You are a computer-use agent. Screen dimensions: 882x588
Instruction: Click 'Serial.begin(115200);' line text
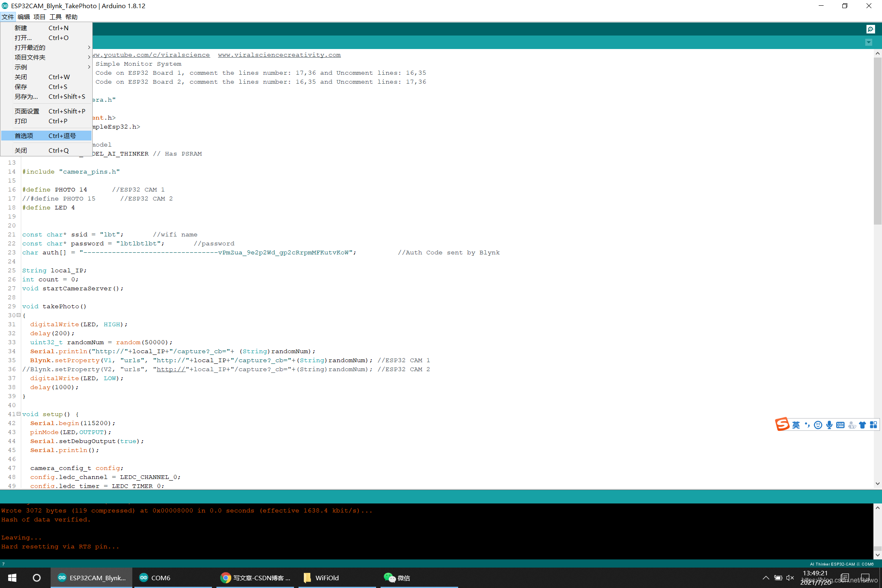click(73, 423)
